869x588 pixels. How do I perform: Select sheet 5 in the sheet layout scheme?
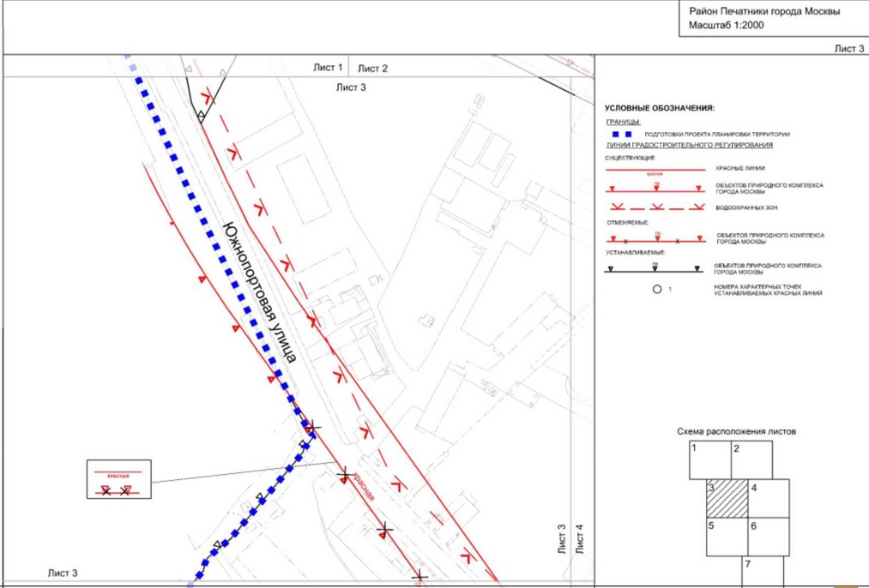(x=727, y=537)
